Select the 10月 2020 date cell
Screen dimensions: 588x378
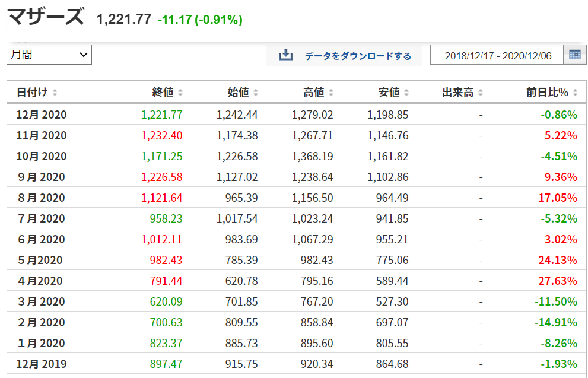click(42, 156)
